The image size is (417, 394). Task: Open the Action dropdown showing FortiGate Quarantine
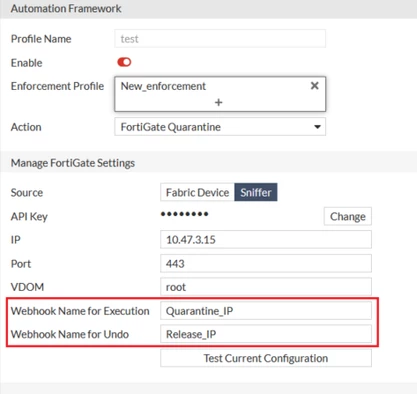[x=220, y=127]
